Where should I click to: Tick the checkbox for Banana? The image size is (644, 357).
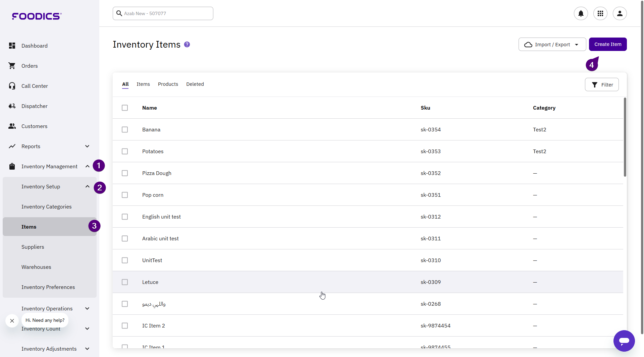(125, 130)
